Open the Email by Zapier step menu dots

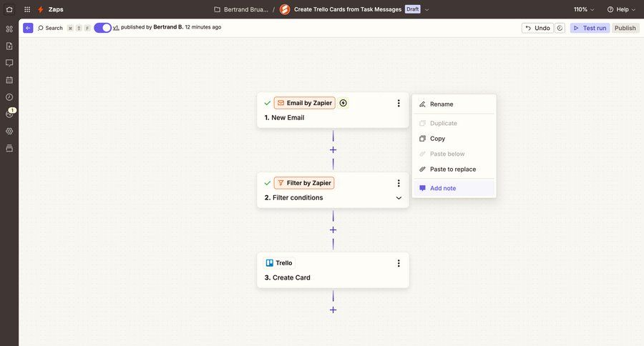pyautogui.click(x=399, y=103)
